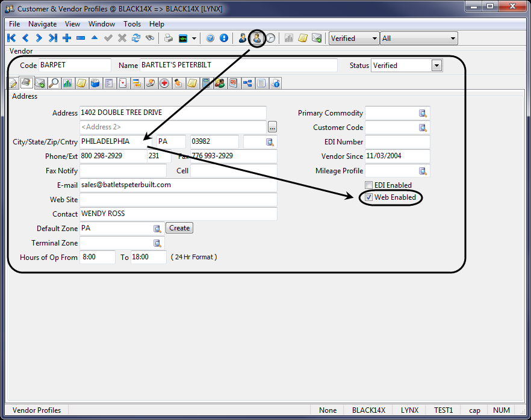Open the toolbar All filter dropdown
531x420 pixels.
(452, 39)
